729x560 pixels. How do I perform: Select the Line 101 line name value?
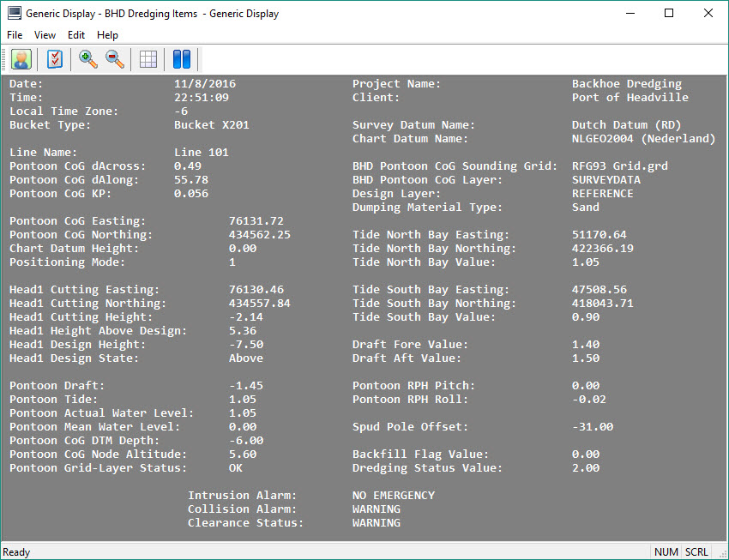[x=201, y=153]
